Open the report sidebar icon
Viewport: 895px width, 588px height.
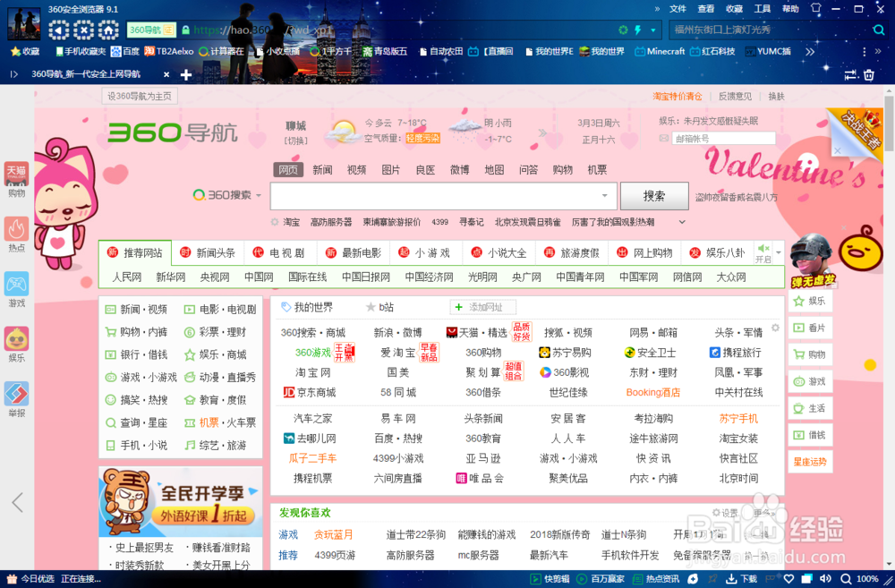pos(16,394)
